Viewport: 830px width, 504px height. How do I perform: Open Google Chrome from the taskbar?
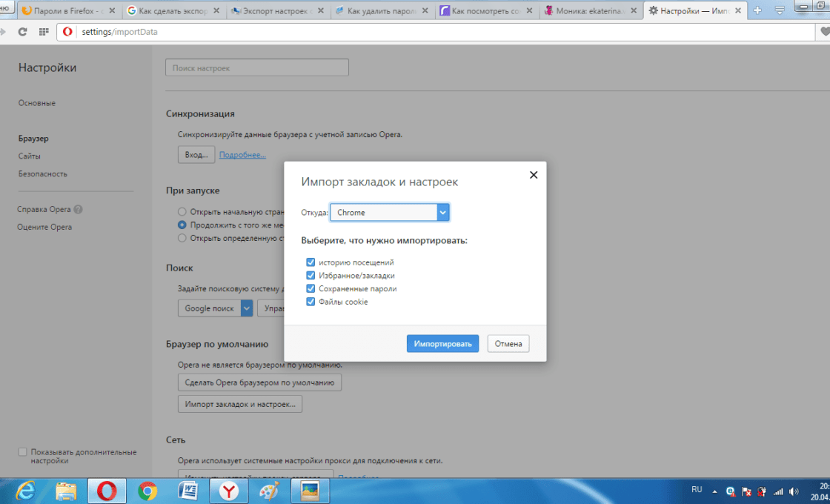pos(147,491)
